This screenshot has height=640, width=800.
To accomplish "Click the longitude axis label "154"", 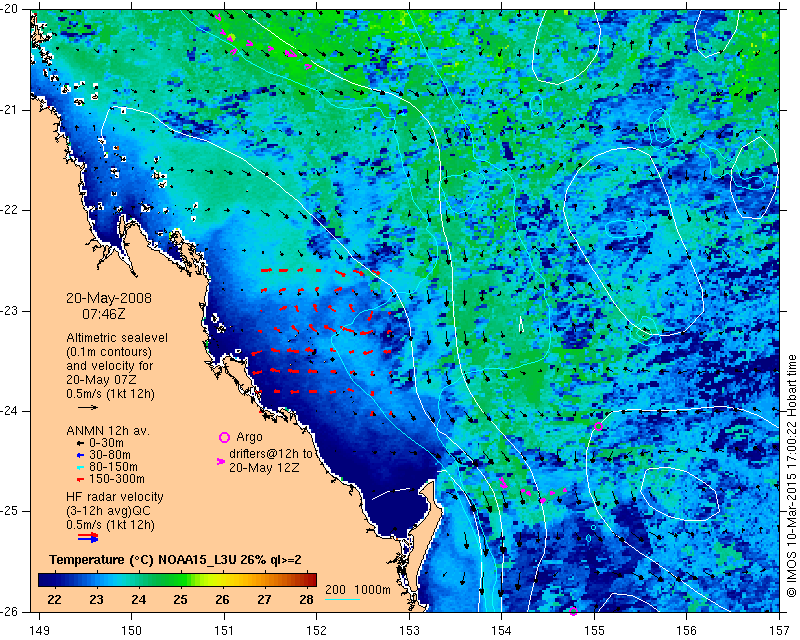I will tap(502, 630).
